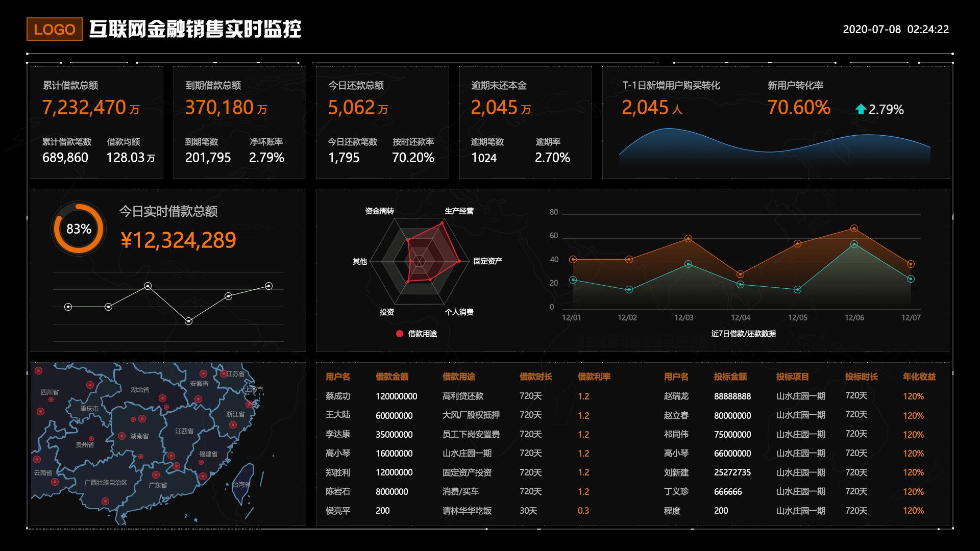Click the 12/04 teal data point

coord(741,285)
